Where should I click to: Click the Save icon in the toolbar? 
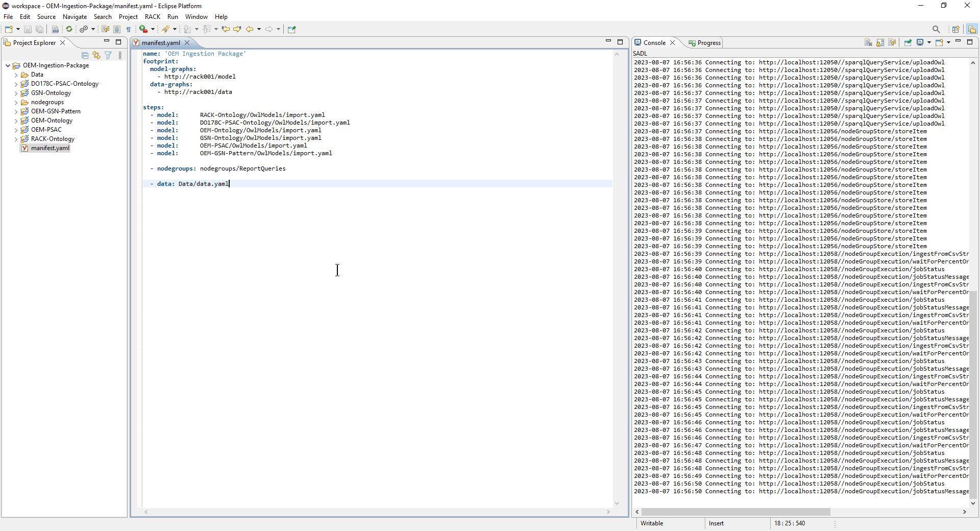tap(28, 29)
